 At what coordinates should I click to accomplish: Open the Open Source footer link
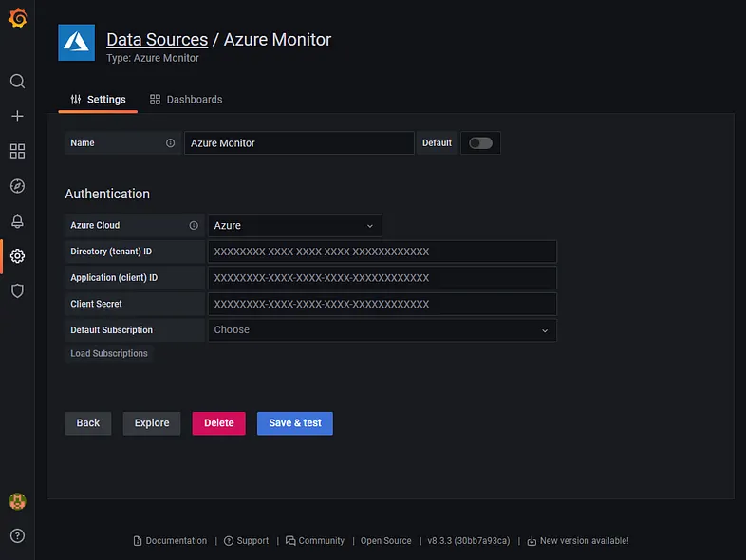pos(386,540)
